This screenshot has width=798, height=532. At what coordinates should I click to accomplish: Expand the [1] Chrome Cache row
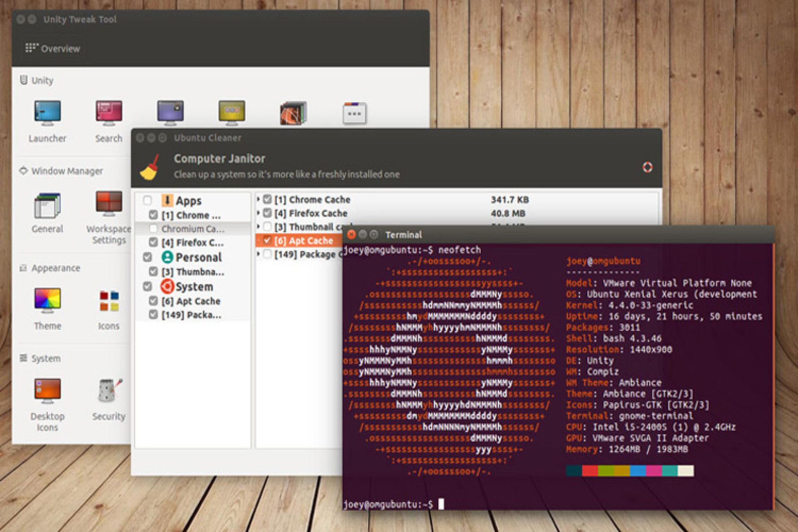point(259,199)
